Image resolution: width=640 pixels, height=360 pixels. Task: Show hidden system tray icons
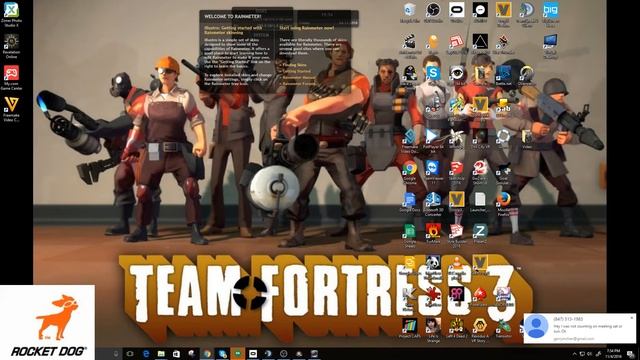(x=575, y=354)
